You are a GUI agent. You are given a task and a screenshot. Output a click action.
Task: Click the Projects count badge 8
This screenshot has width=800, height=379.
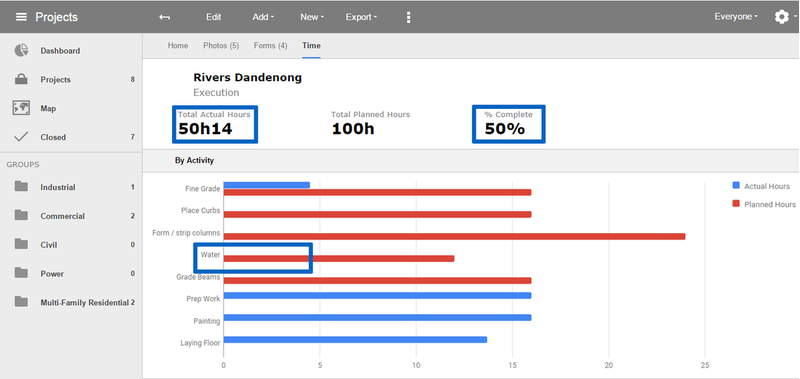133,80
